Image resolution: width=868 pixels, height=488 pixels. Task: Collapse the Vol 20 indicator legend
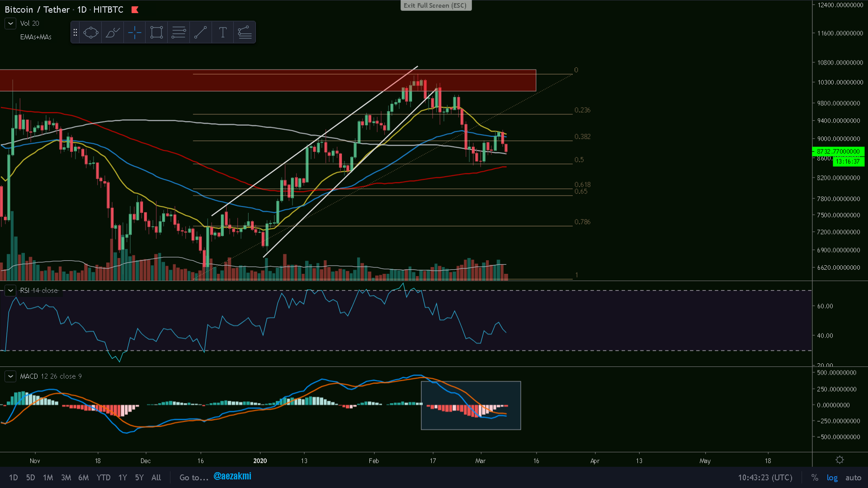(10, 23)
